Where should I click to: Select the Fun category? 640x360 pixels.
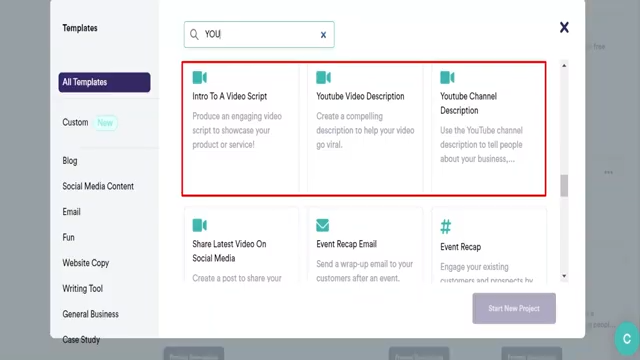(x=69, y=237)
